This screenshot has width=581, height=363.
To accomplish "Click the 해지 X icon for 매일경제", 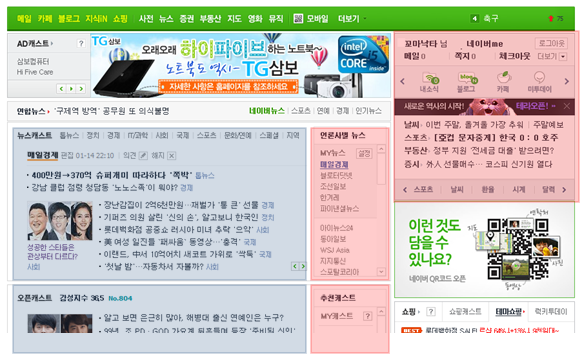I will click(x=171, y=156).
